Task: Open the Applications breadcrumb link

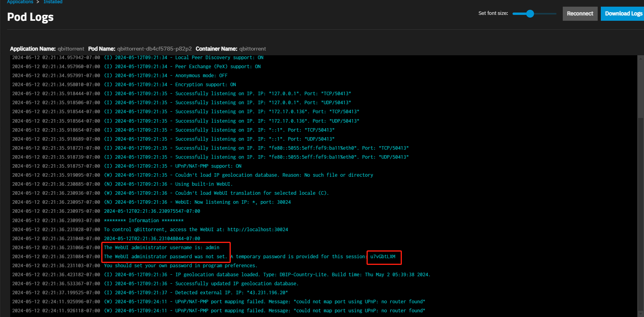Action: tap(20, 2)
